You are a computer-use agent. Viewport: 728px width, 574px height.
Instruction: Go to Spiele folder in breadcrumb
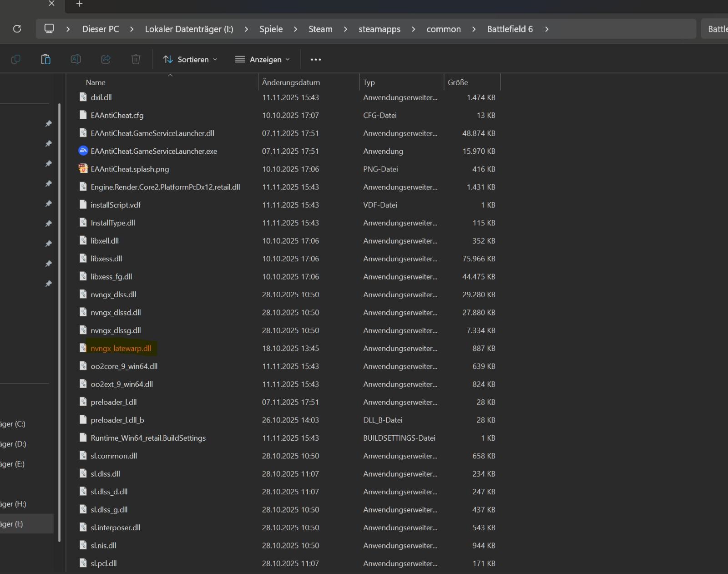[271, 29]
